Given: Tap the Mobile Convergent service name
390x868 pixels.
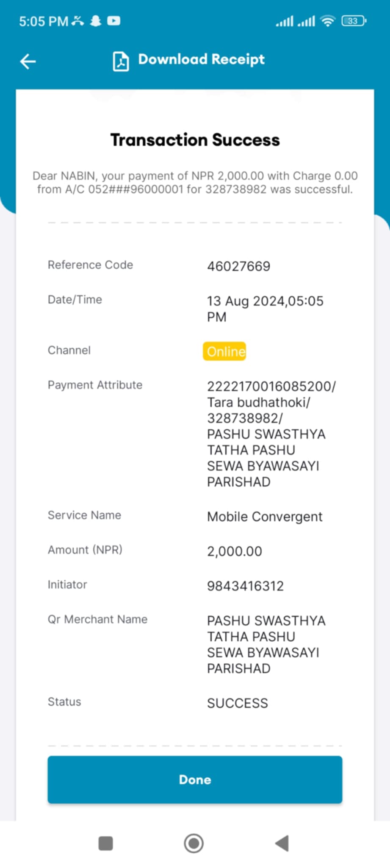Looking at the screenshot, I should click(265, 517).
